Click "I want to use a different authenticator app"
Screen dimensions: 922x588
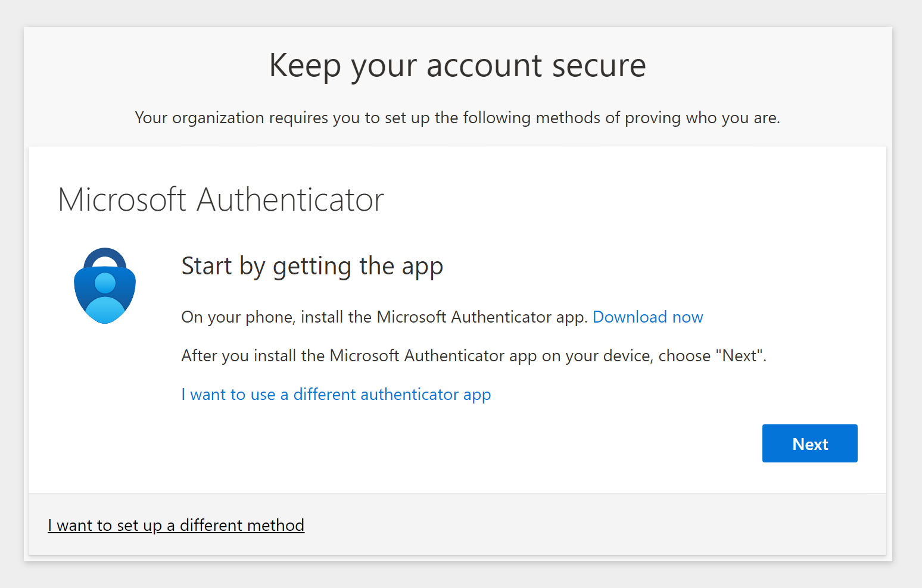click(336, 394)
